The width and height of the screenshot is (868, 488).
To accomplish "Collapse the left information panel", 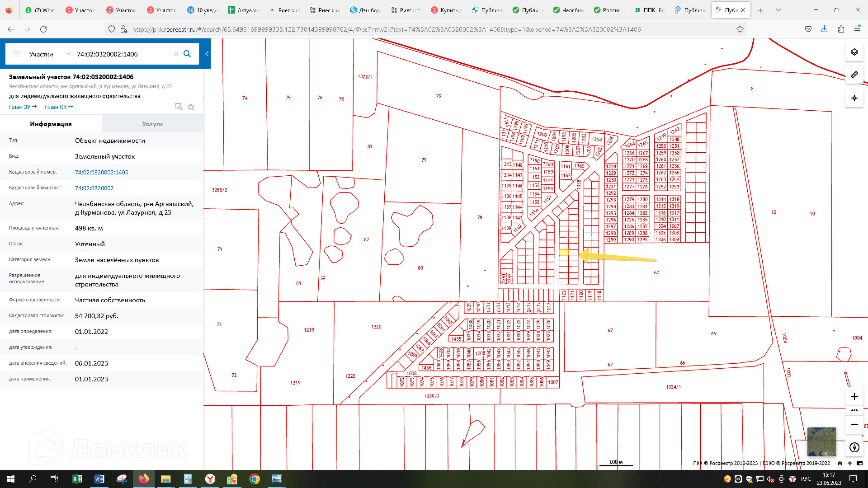I will pos(207,54).
